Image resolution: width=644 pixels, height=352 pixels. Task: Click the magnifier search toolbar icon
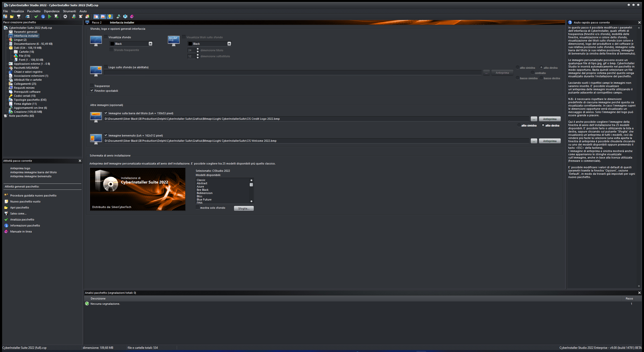point(74,16)
